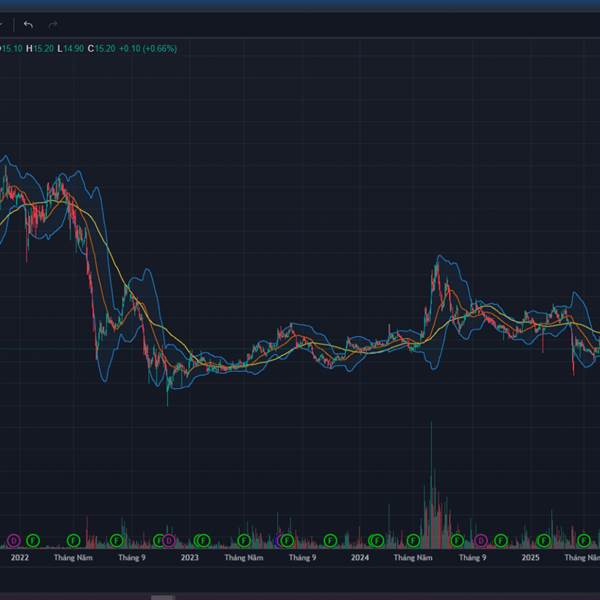Click purple D marker just after Tháng 9 2024

(481, 540)
